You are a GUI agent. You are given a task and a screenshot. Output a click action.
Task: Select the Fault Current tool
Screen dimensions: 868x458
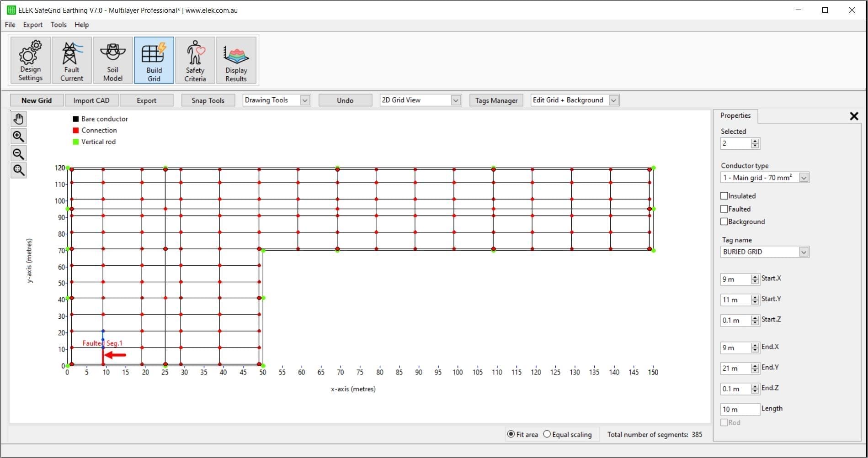coord(71,60)
